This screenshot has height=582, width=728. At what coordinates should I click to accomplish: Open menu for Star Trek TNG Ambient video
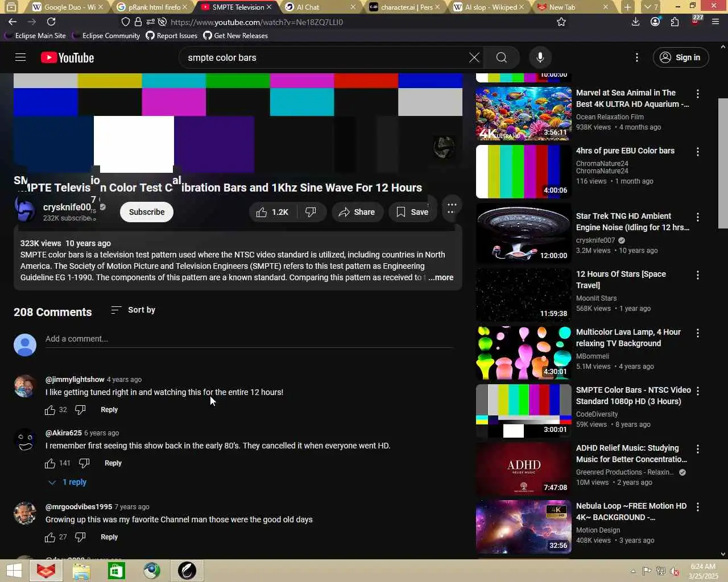[698, 217]
